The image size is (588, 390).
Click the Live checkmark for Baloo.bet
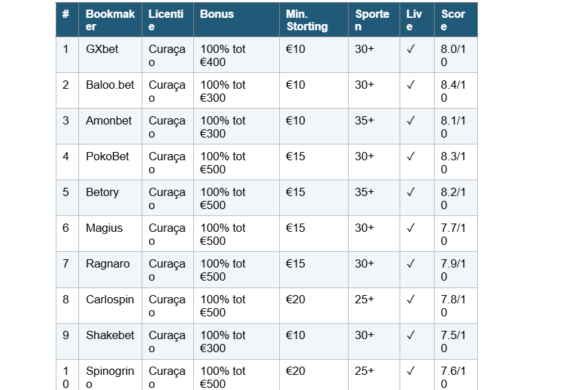pyautogui.click(x=411, y=85)
